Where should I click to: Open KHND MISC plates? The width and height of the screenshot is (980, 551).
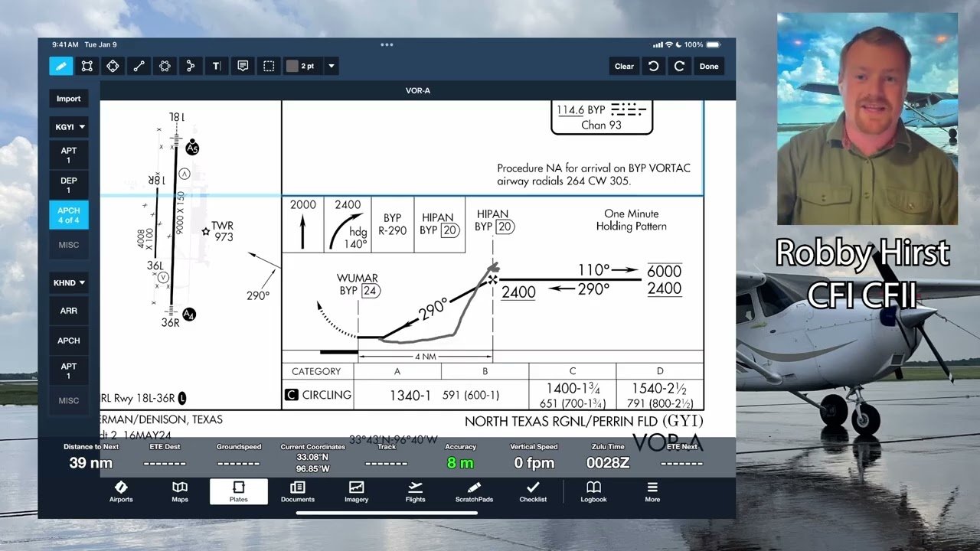coord(69,400)
